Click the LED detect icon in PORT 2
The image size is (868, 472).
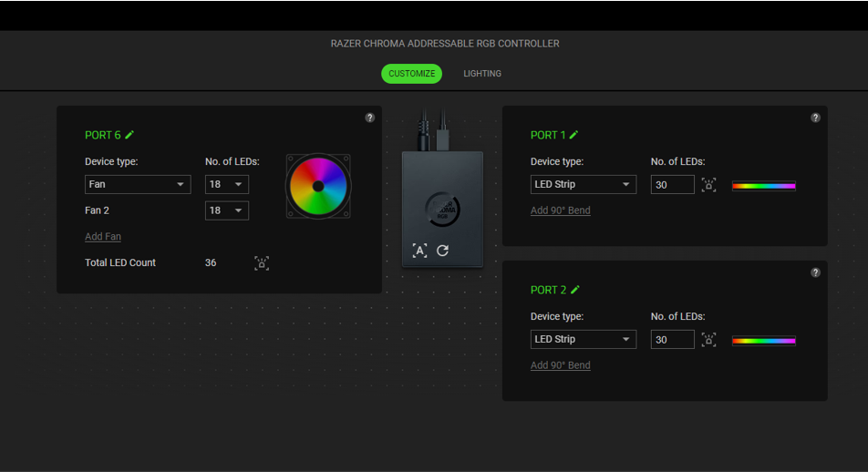(708, 340)
